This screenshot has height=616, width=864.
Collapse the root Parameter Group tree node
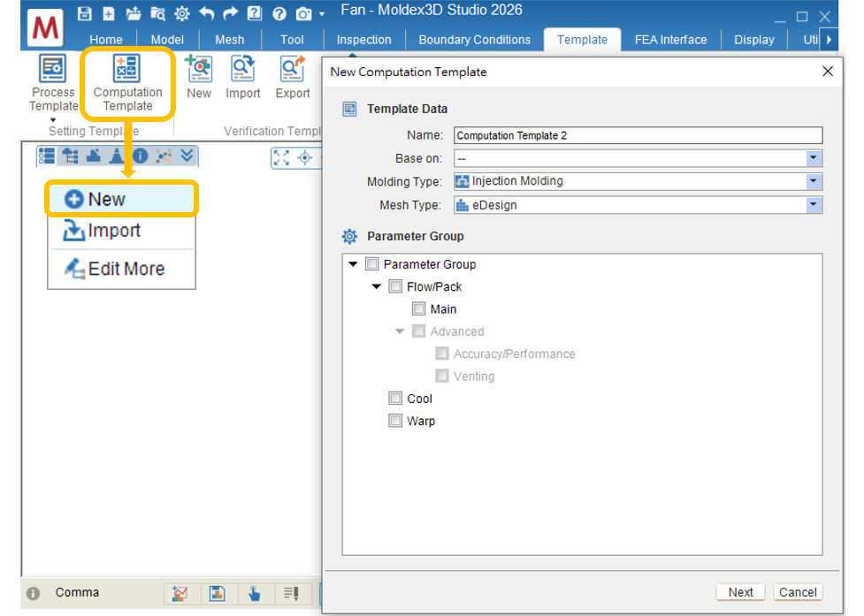[353, 264]
